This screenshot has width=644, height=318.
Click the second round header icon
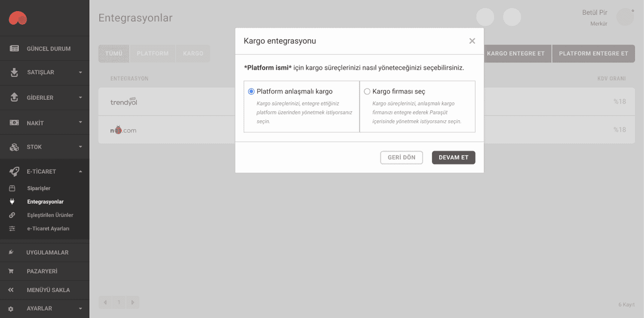click(512, 17)
